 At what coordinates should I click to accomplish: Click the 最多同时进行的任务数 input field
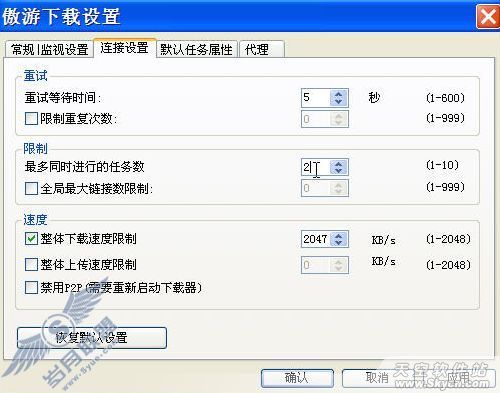tap(316, 167)
